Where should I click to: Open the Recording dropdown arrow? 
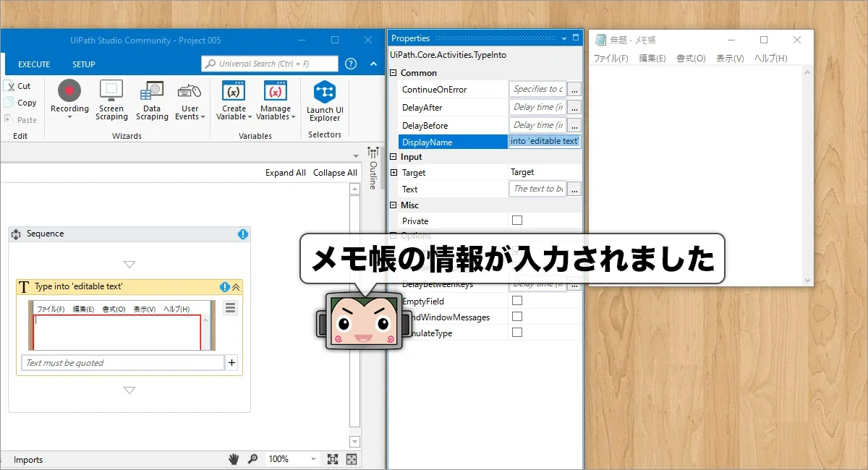69,118
